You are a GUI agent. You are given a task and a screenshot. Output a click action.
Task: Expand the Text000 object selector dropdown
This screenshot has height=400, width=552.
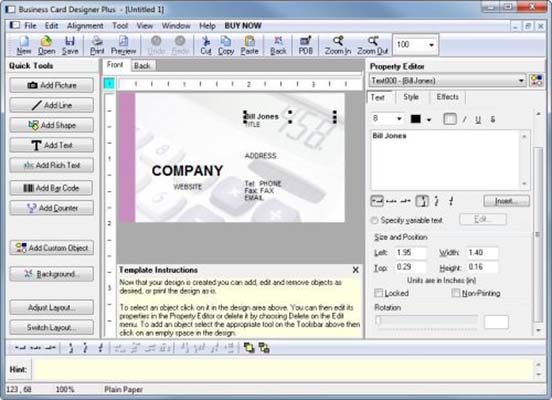coord(521,81)
